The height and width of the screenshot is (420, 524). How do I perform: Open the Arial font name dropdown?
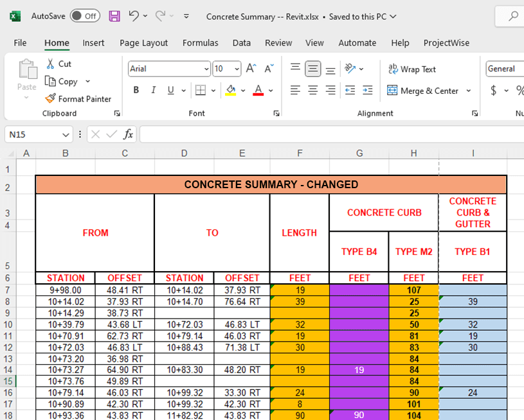pos(206,69)
